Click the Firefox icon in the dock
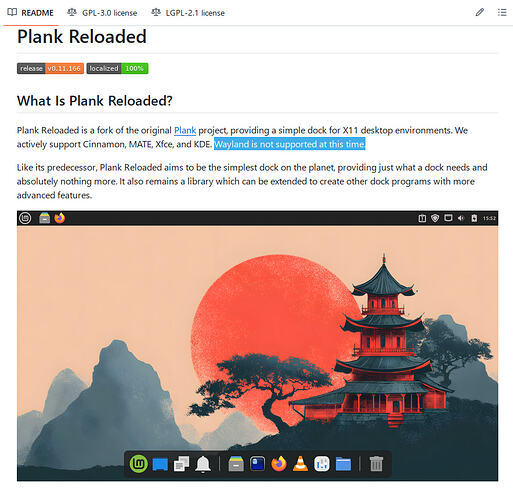Image resolution: width=513 pixels, height=500 pixels. point(279,464)
